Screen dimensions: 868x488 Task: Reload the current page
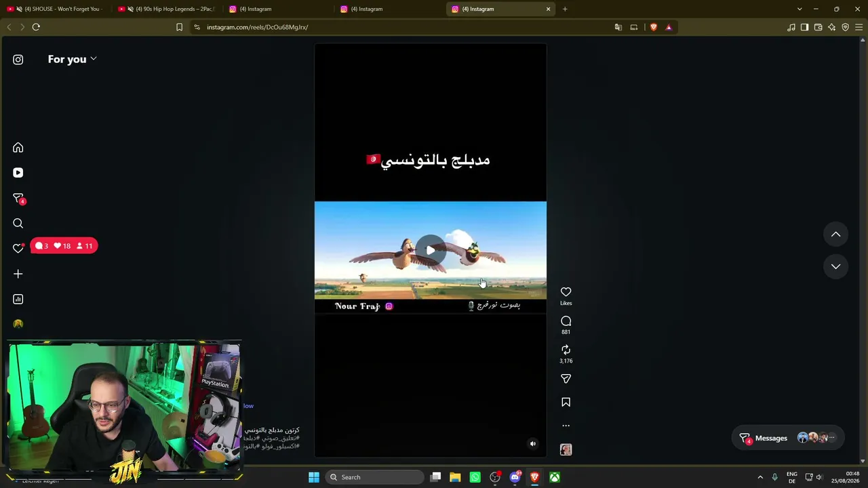tap(36, 27)
